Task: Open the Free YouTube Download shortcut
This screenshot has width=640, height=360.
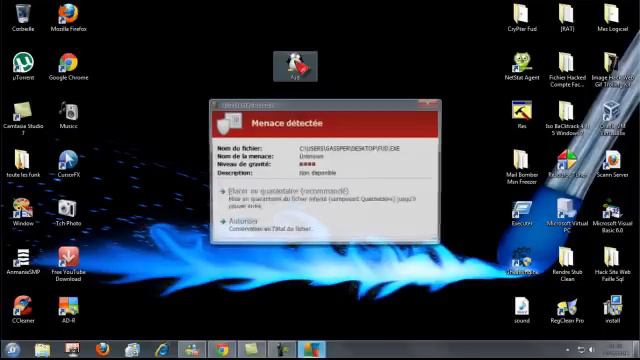Action: pos(68,264)
